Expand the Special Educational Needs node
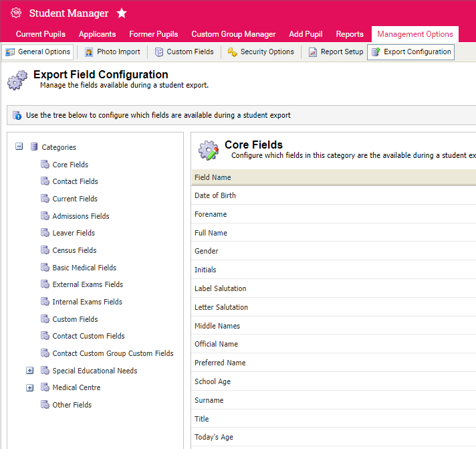Image resolution: width=476 pixels, height=449 pixels. coord(29,371)
